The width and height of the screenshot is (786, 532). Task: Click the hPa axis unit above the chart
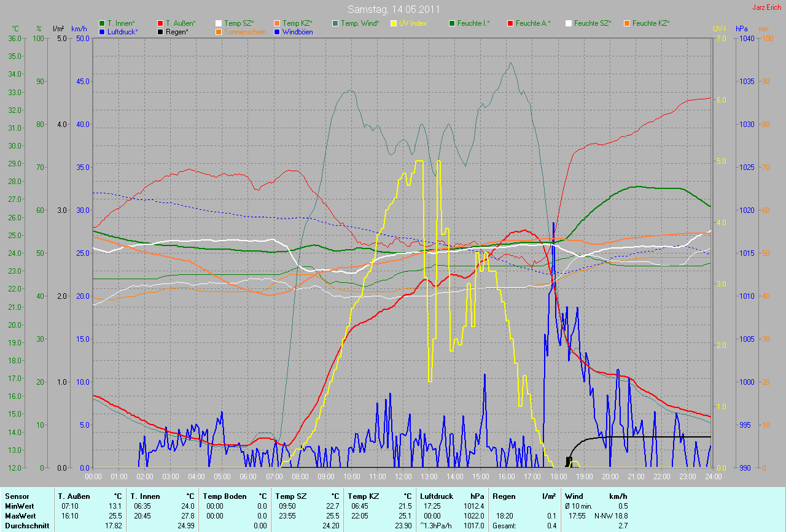tap(742, 29)
